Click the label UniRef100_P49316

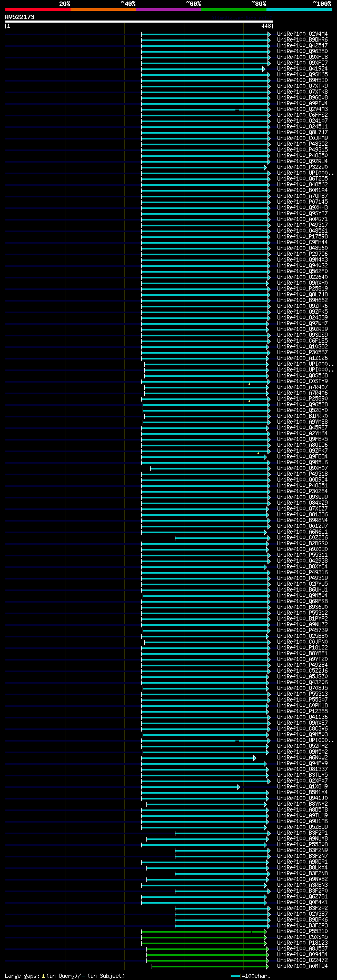(302, 573)
